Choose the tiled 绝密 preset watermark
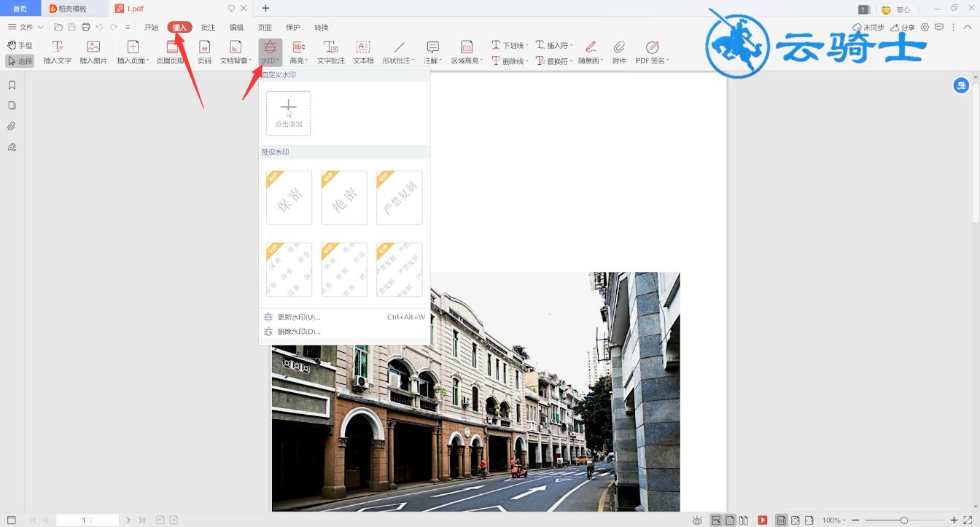The width and height of the screenshot is (980, 527). tap(344, 270)
